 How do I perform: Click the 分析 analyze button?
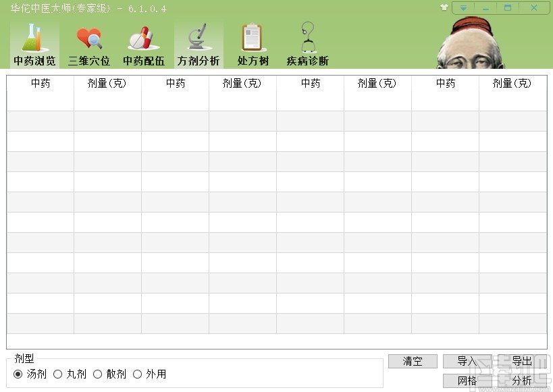click(x=522, y=381)
